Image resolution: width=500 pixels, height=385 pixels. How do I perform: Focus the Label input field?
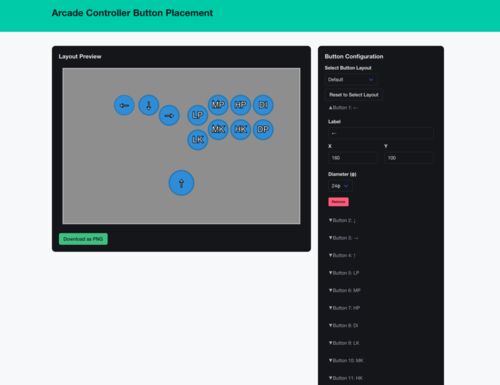381,133
